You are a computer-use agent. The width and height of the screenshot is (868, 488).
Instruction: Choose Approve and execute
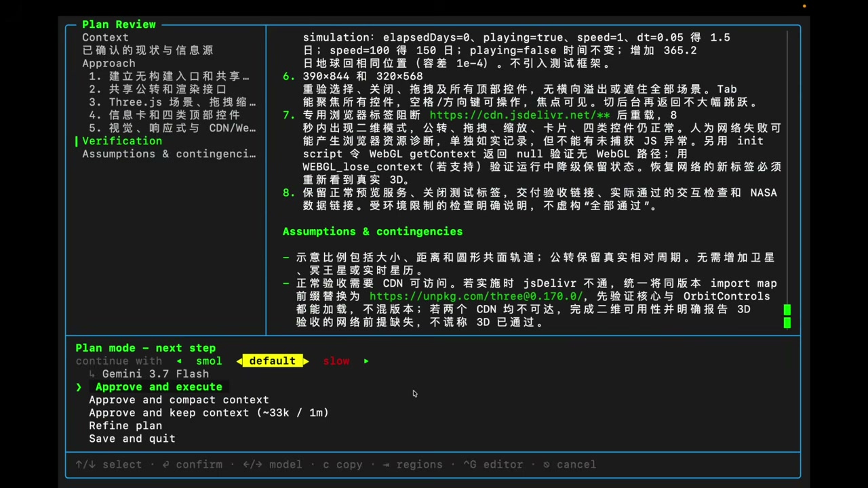[x=159, y=387]
